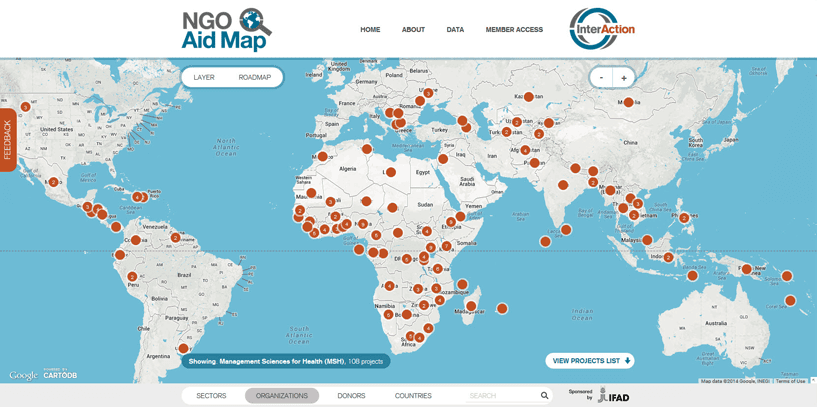Open the Terms of Use link
The height and width of the screenshot is (407, 817).
pyautogui.click(x=790, y=381)
